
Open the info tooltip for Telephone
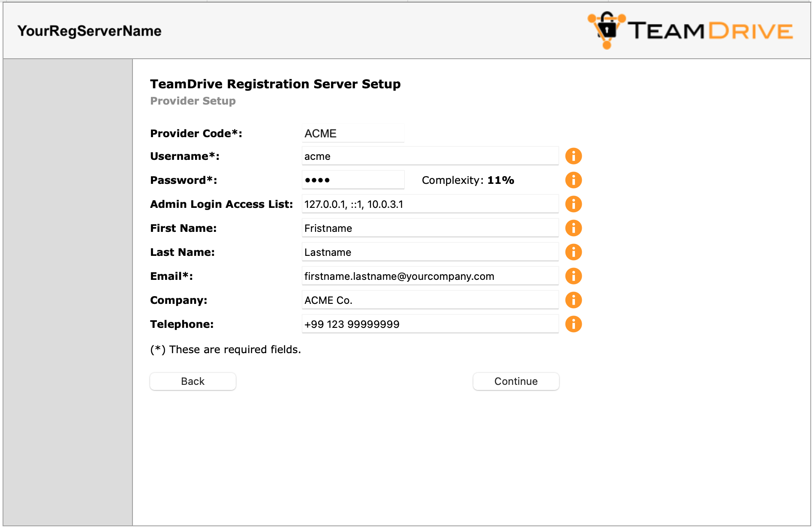pyautogui.click(x=573, y=324)
